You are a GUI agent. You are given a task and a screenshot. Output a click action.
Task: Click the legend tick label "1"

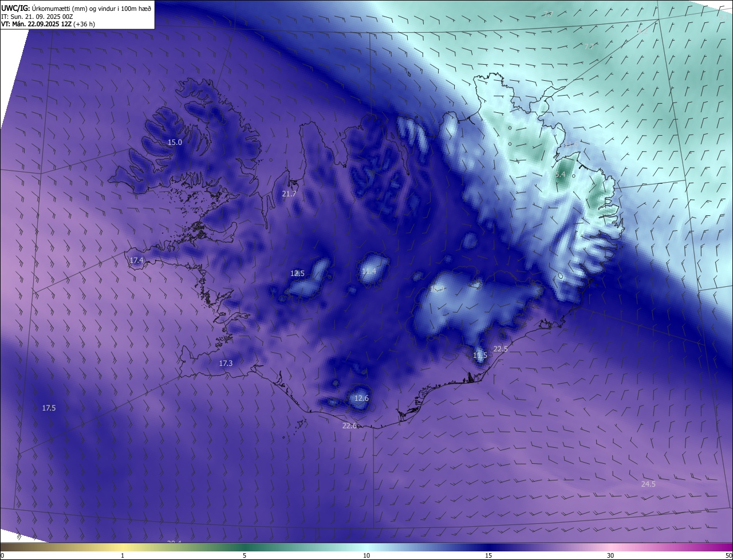point(123,555)
